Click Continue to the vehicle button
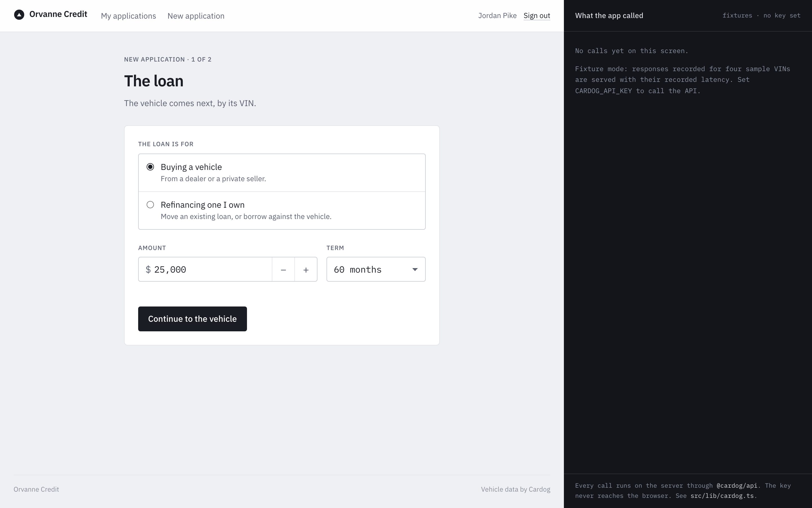Viewport: 812px width, 508px height. click(192, 319)
